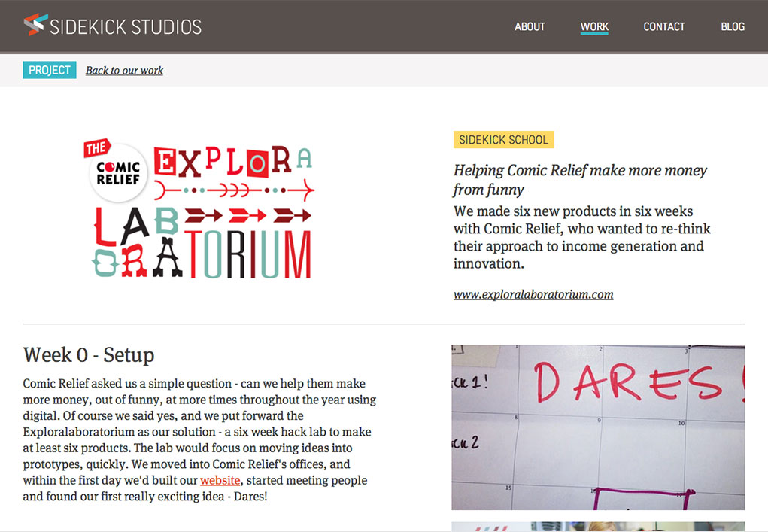Click the Project label badge
This screenshot has height=532, width=768.
click(50, 70)
